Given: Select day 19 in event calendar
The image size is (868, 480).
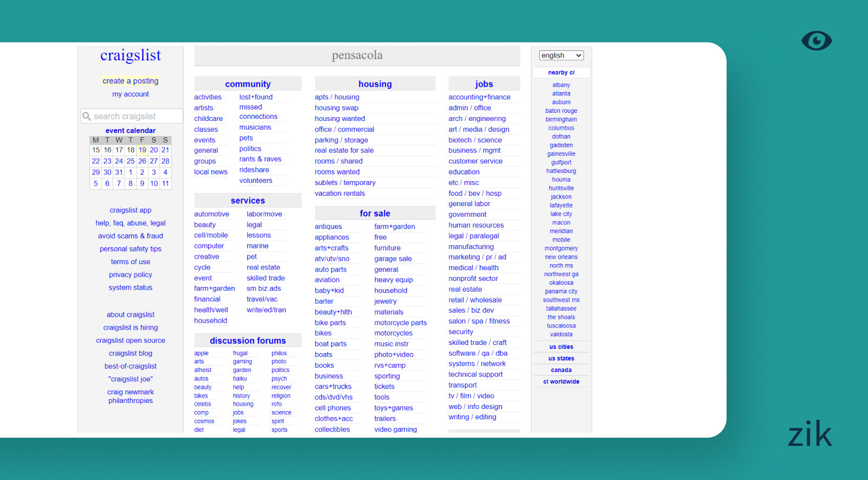Looking at the screenshot, I should pyautogui.click(x=142, y=150).
